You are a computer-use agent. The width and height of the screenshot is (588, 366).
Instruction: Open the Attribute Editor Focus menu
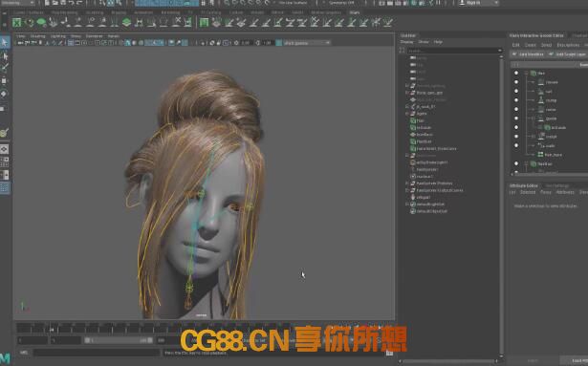click(x=546, y=192)
